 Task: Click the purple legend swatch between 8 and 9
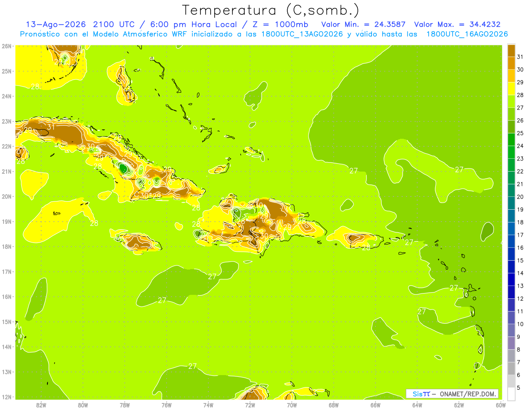[x=511, y=343]
